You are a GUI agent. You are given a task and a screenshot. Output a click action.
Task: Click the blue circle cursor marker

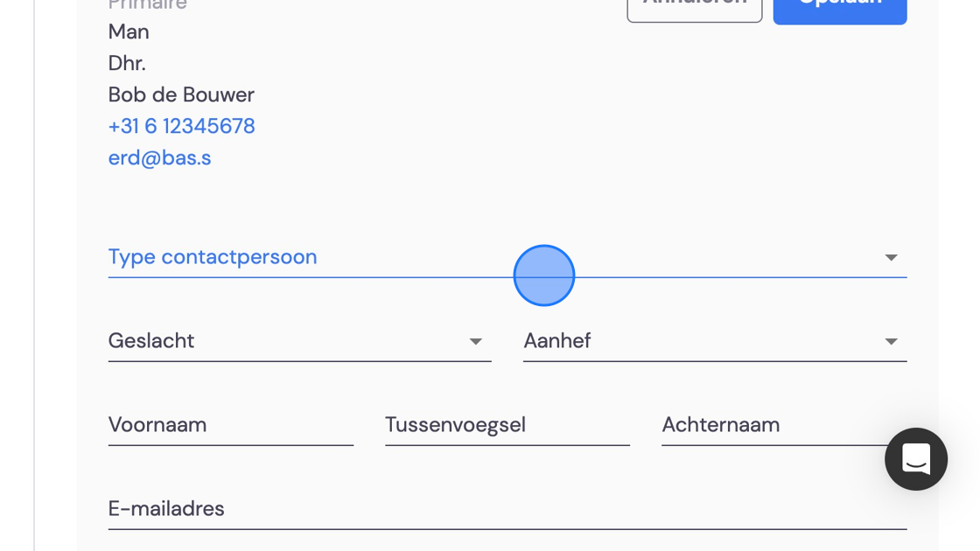pyautogui.click(x=543, y=275)
